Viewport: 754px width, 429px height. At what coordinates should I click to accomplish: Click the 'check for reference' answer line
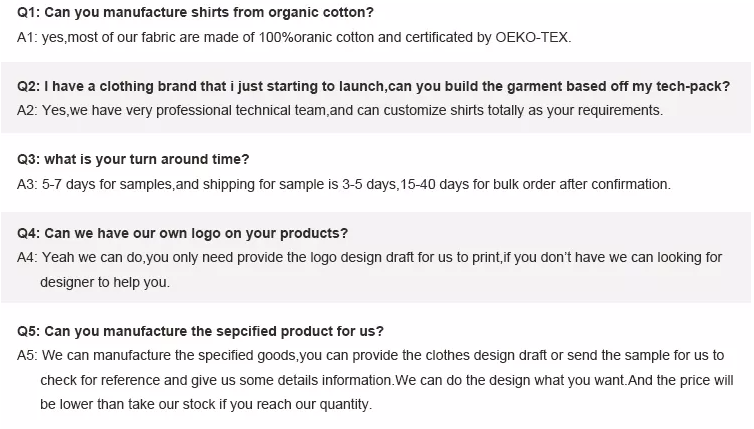click(387, 380)
